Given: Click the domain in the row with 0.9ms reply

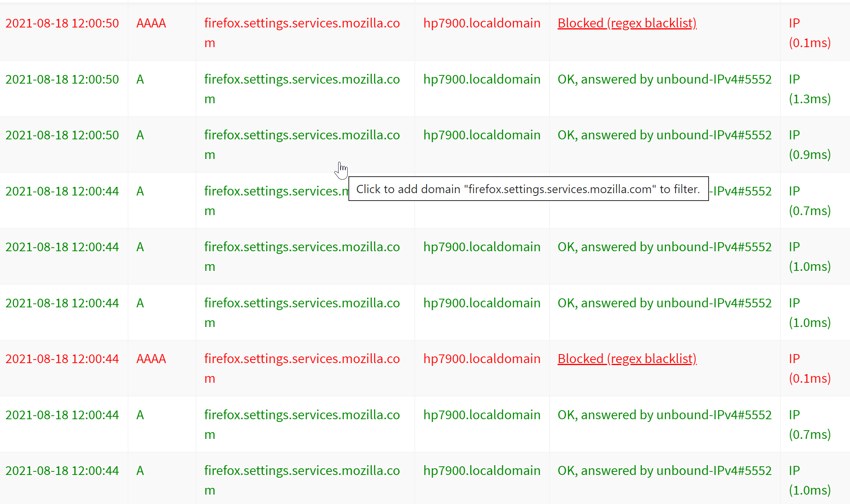Looking at the screenshot, I should (x=302, y=145).
